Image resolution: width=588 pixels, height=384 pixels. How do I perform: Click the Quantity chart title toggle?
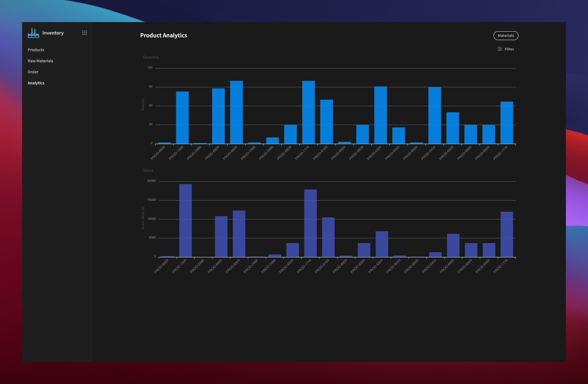(x=151, y=57)
